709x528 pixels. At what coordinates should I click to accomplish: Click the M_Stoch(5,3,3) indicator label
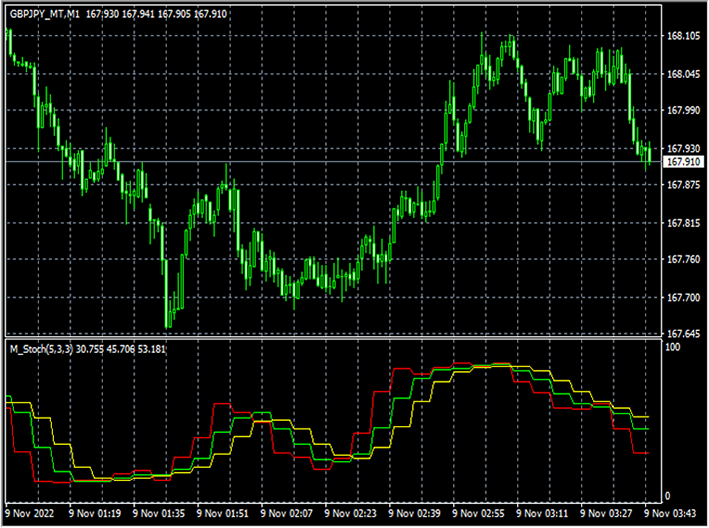(x=42, y=349)
